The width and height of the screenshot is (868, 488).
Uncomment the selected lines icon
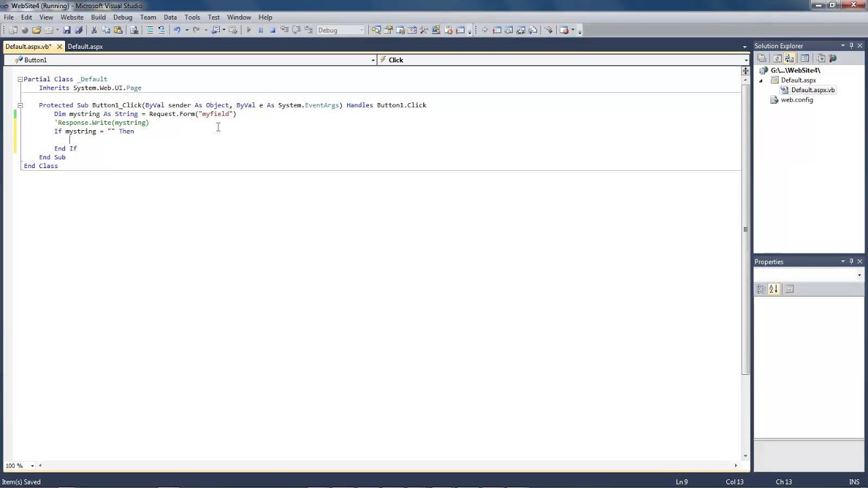tap(161, 30)
